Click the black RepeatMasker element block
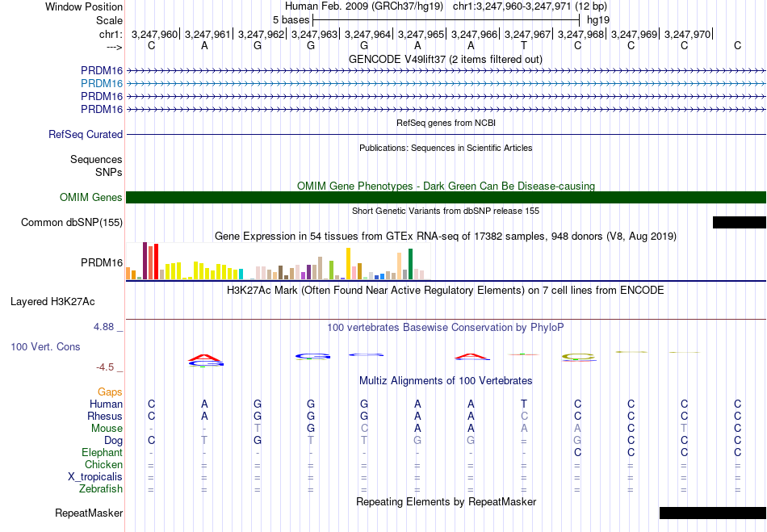 point(713,513)
